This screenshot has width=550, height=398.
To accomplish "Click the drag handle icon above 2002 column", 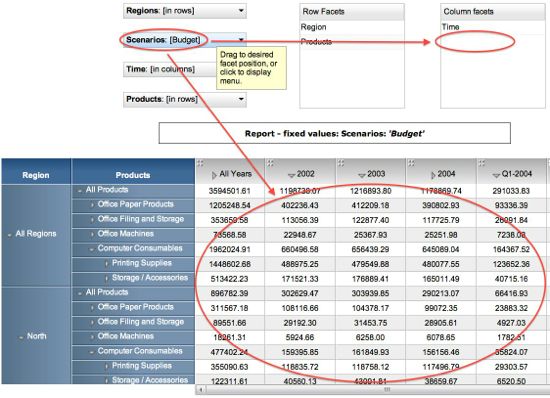I will (x=270, y=163).
